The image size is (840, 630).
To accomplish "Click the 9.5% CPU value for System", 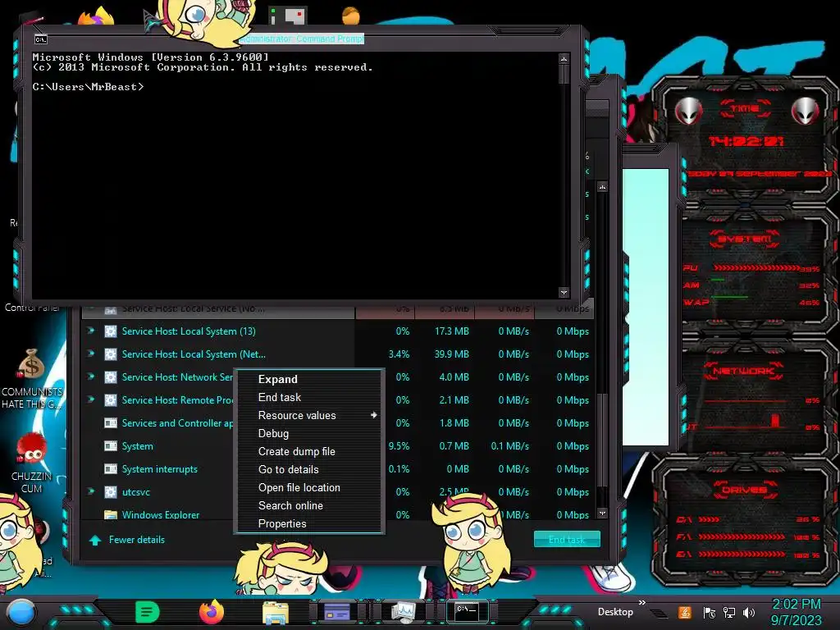I will [x=399, y=445].
